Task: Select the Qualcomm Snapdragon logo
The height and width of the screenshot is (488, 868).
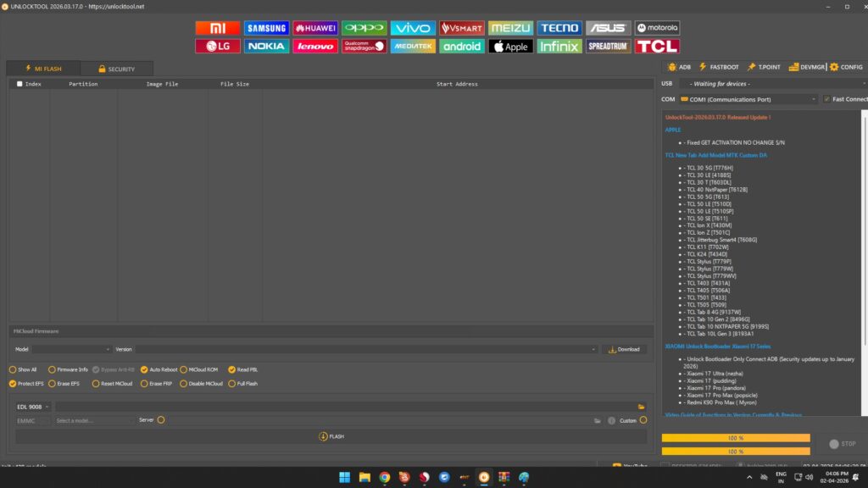Action: click(x=364, y=46)
